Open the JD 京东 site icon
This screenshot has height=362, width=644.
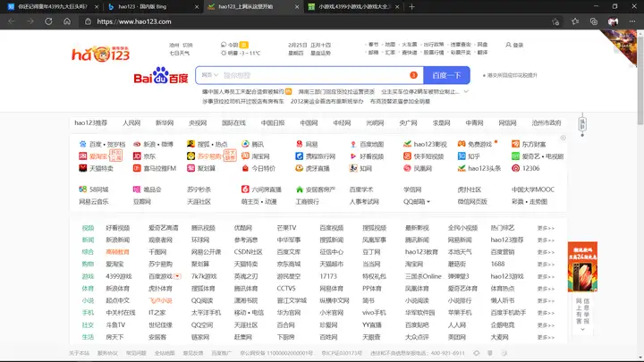(x=137, y=156)
